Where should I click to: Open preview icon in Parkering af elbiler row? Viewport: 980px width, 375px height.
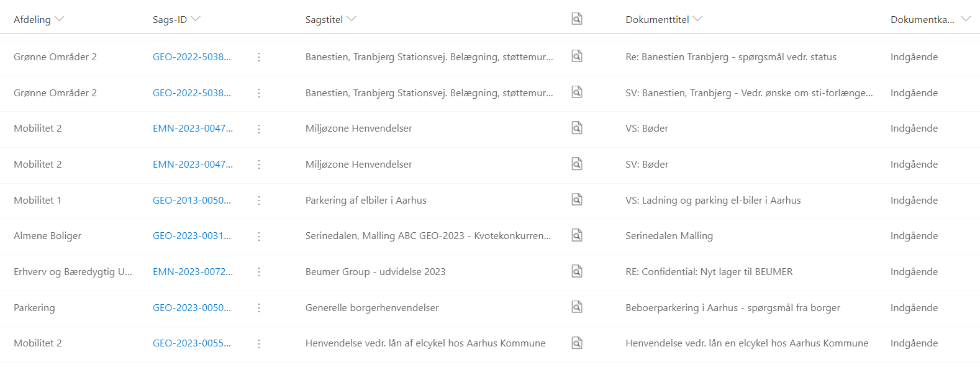click(x=577, y=199)
